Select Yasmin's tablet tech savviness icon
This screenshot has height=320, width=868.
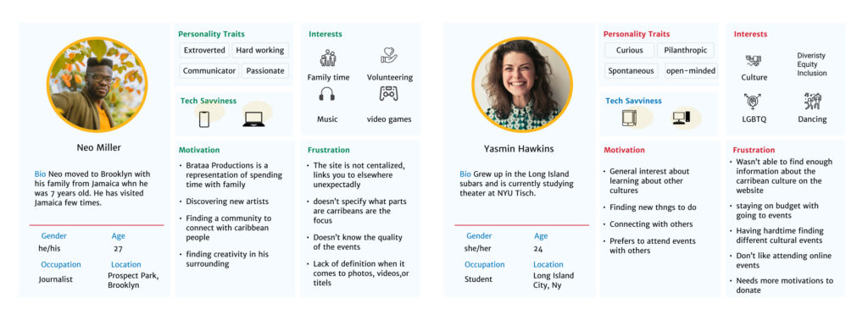[x=629, y=119]
